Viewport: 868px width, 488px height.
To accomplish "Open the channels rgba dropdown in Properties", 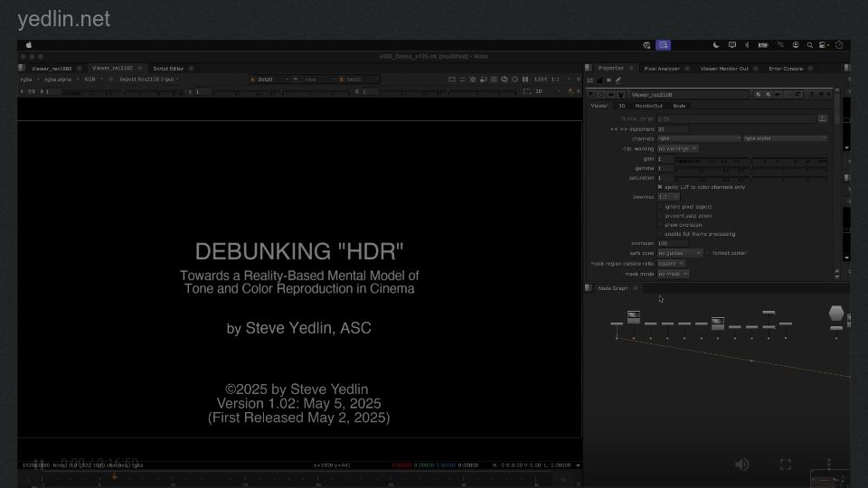I will pos(699,138).
